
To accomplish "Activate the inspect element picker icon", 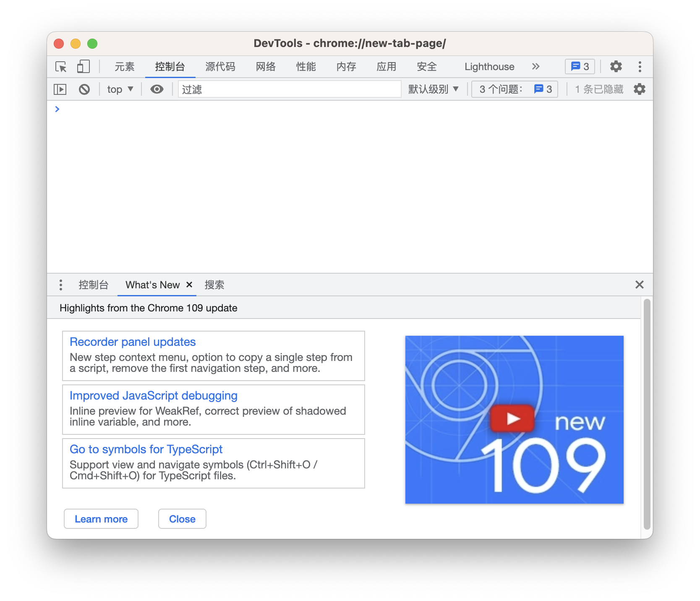I will click(x=61, y=67).
